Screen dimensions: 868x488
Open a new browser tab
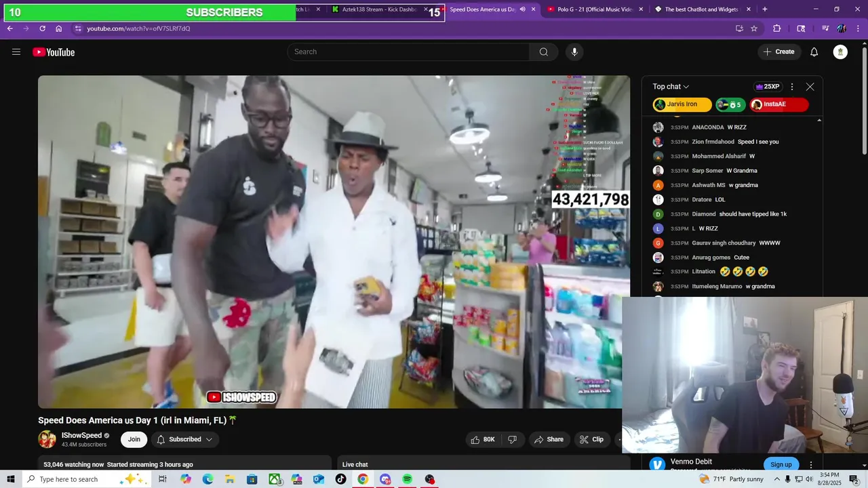point(765,9)
